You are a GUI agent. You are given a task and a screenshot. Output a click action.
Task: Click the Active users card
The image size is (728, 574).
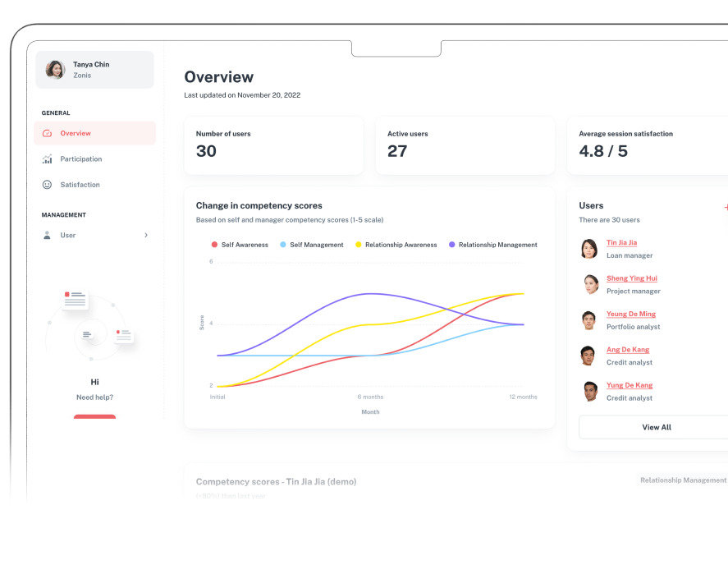tap(465, 146)
